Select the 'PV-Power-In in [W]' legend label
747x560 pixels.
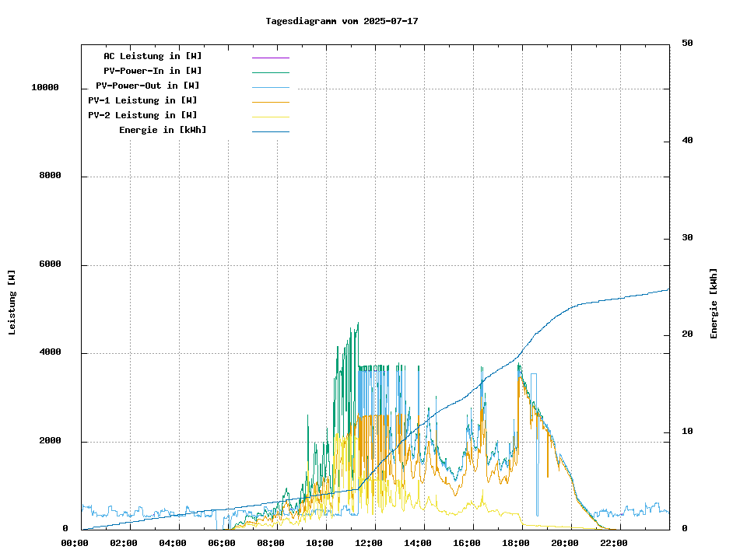coord(153,71)
